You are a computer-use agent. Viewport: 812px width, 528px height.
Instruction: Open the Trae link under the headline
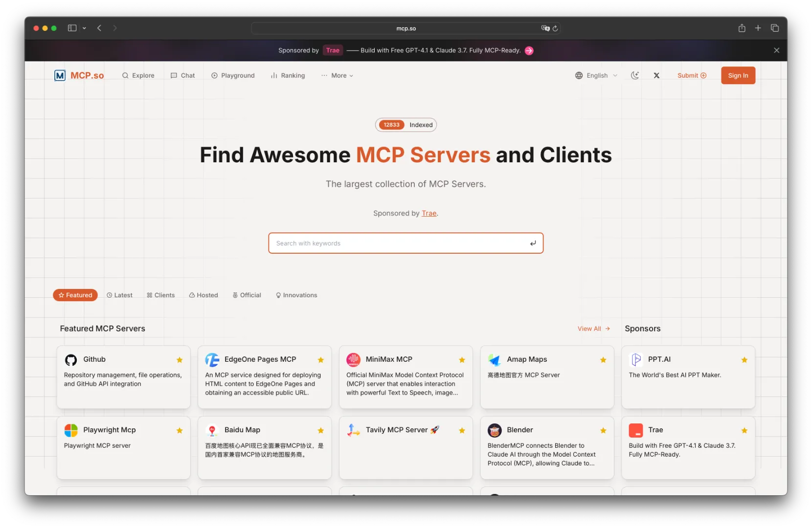[429, 213]
